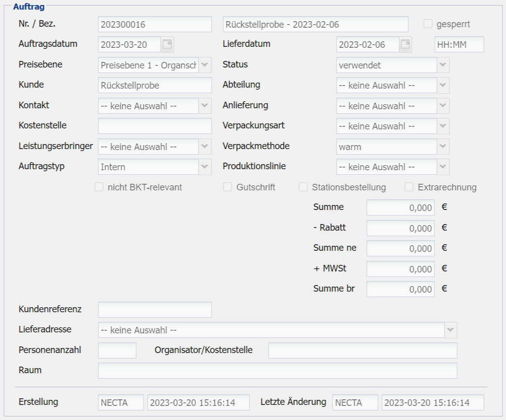Click the Kostenstelle input field
The height and width of the screenshot is (420, 506).
[155, 126]
